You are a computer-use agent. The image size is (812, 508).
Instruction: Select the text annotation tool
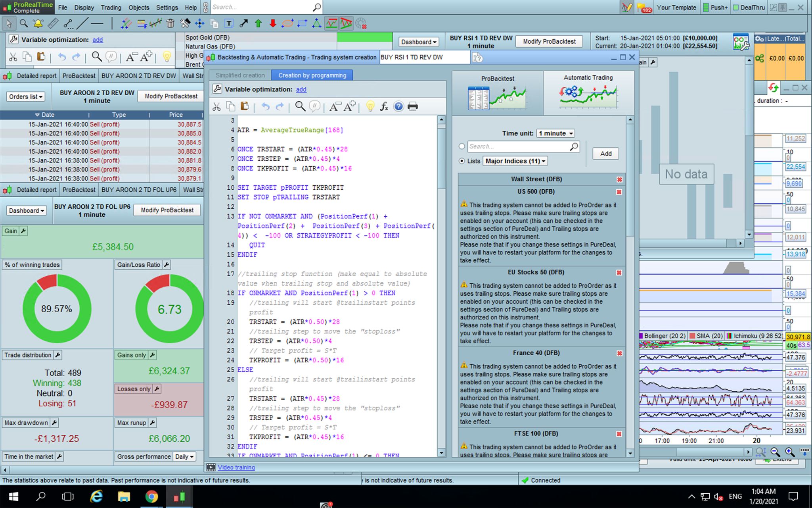coord(229,23)
